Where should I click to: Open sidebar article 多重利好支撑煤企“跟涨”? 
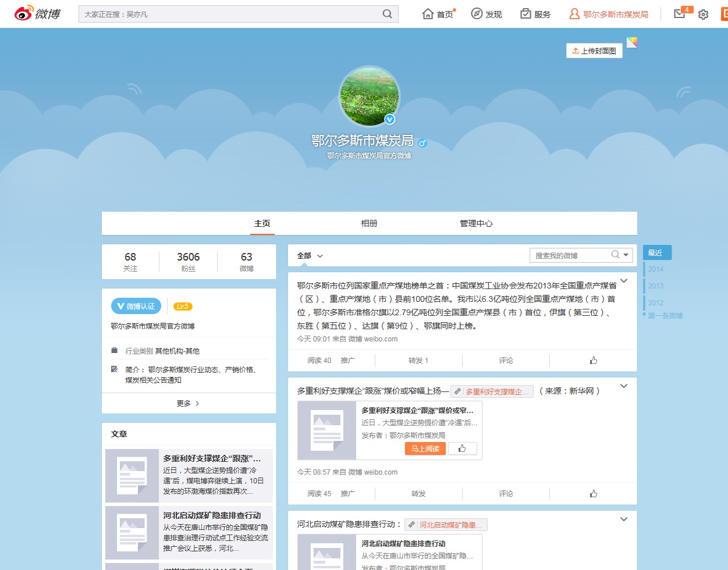tap(212, 459)
